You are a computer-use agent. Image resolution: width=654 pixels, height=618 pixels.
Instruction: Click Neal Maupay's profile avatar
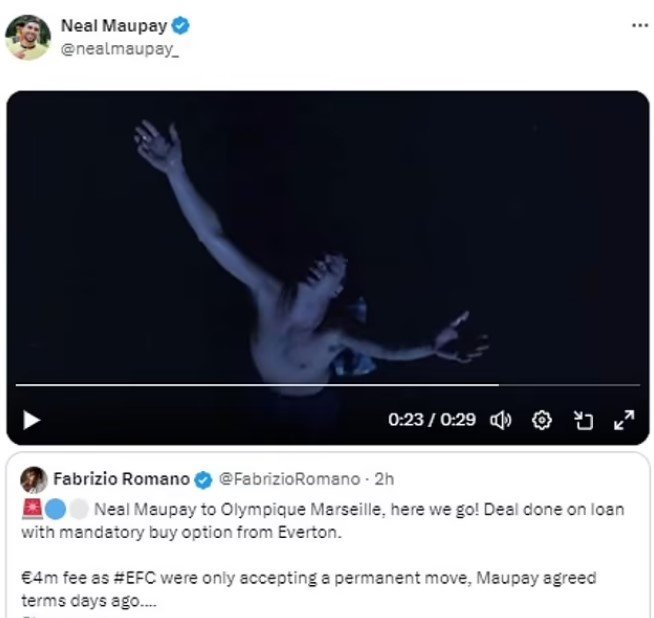[27, 37]
